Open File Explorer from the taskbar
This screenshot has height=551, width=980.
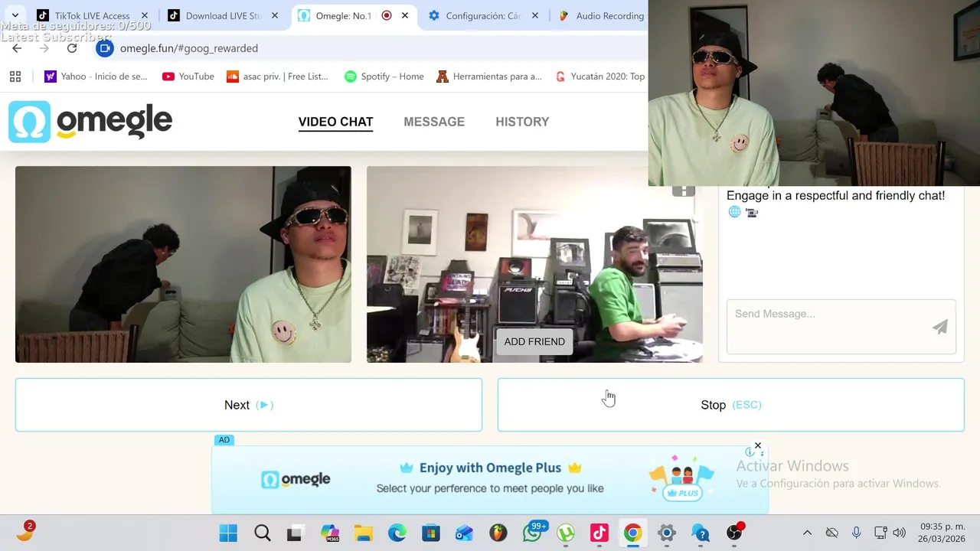pyautogui.click(x=363, y=533)
